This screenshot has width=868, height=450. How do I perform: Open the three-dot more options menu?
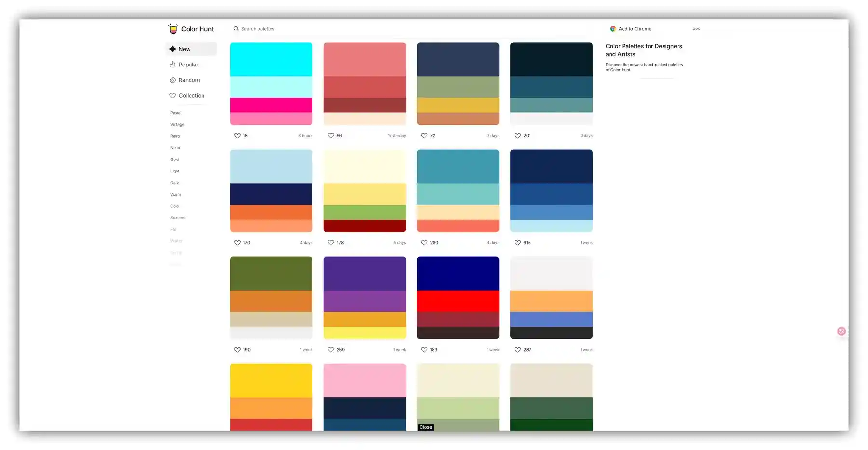[696, 29]
